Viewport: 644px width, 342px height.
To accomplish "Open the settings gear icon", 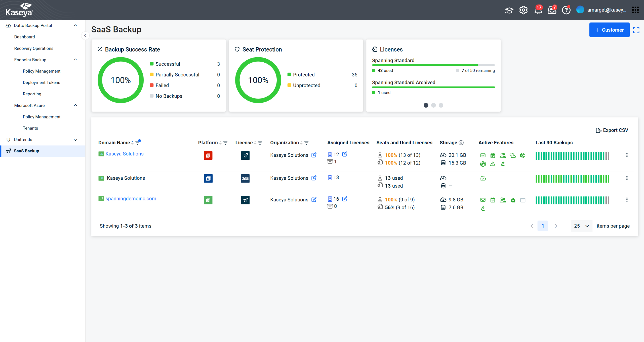I will (523, 10).
